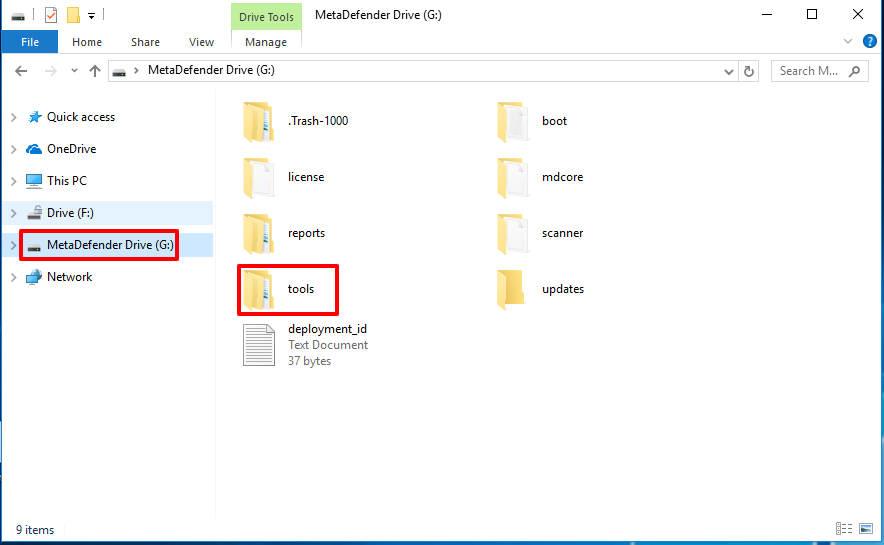Expand MetaDefender Drive (G:) tree node
Viewport: 884px width, 545px height.
point(14,245)
